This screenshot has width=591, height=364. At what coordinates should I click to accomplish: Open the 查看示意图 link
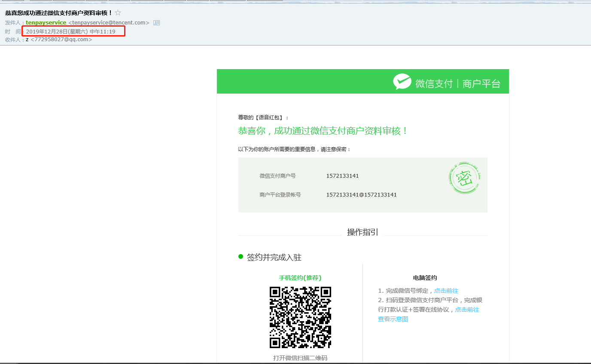click(x=393, y=319)
